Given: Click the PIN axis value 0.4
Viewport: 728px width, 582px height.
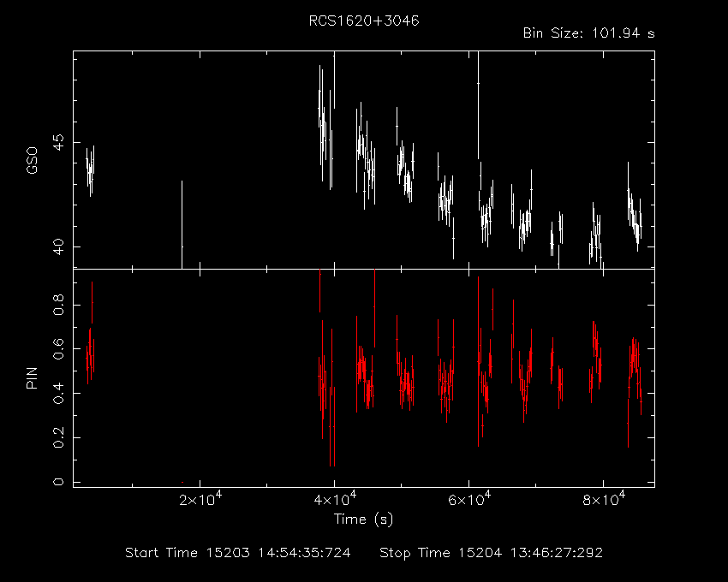Looking at the screenshot, I should point(58,393).
